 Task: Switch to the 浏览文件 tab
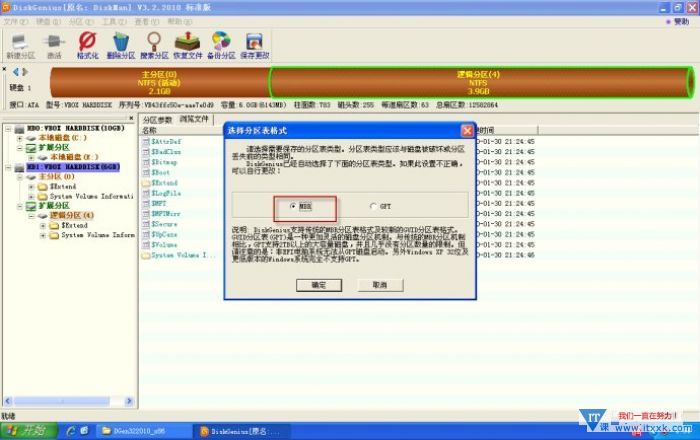coord(194,120)
